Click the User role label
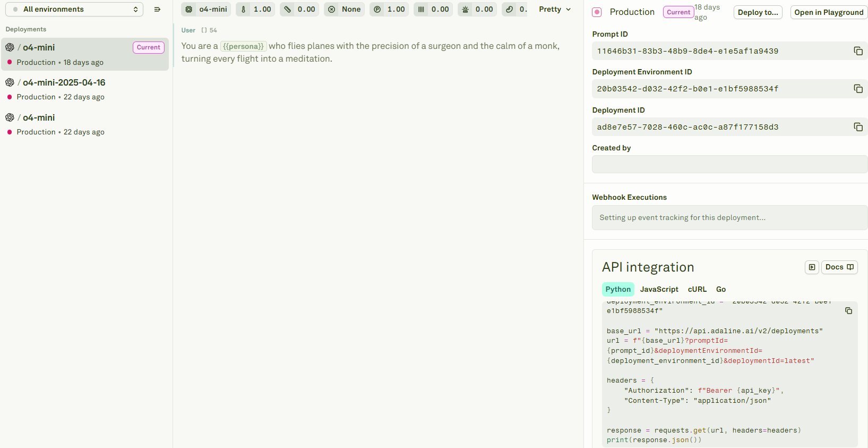Viewport: 868px width, 448px height. (188, 30)
